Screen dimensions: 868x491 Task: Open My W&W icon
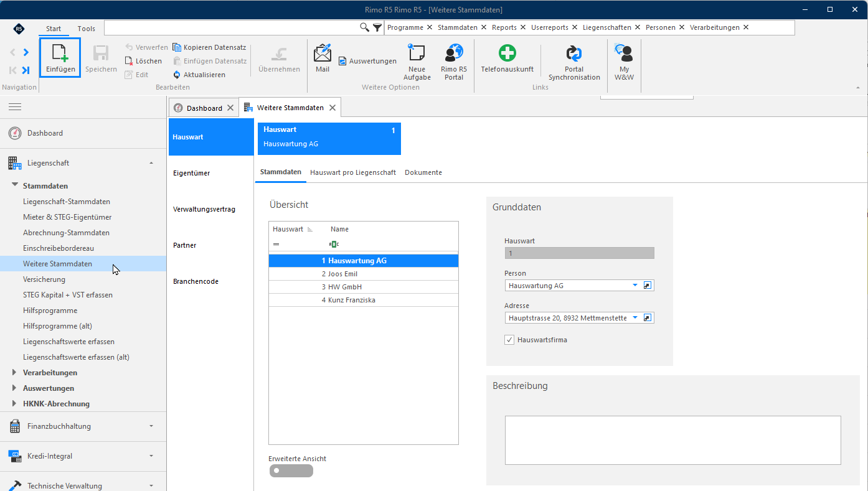(623, 52)
